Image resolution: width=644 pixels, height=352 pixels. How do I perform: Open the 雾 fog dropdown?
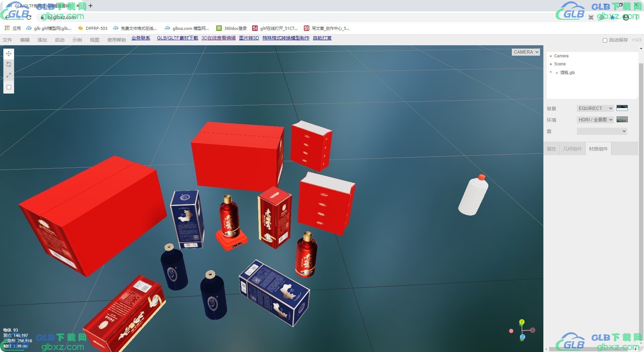[x=602, y=131]
